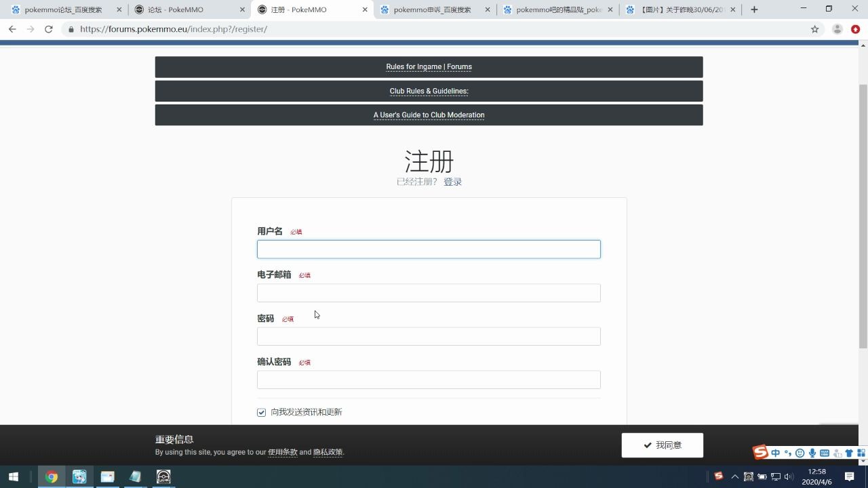
Task: Click the browser back arrow
Action: point(12,29)
